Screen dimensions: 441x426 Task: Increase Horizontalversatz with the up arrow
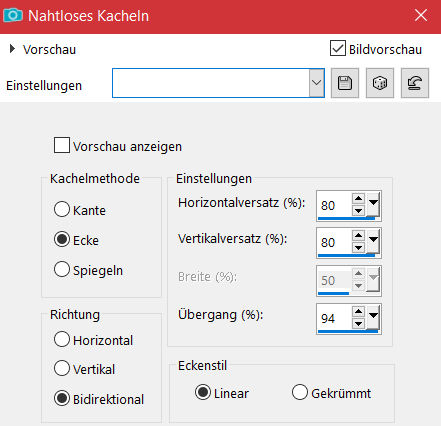(358, 199)
